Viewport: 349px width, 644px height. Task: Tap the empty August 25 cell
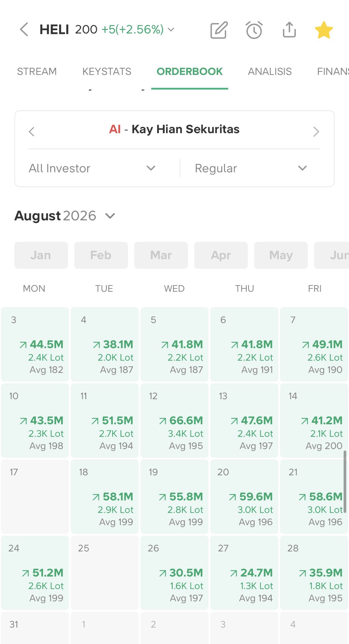(x=105, y=573)
